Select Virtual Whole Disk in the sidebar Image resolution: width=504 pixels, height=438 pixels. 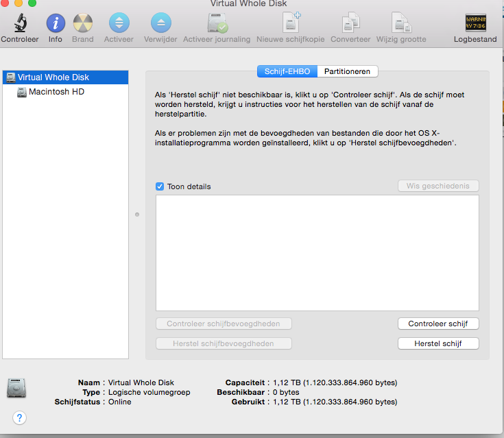[66, 77]
